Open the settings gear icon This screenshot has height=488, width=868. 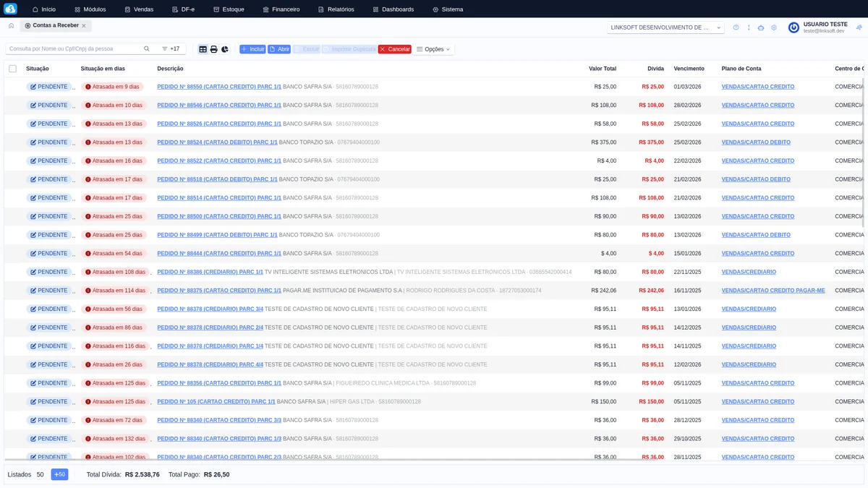(x=774, y=27)
